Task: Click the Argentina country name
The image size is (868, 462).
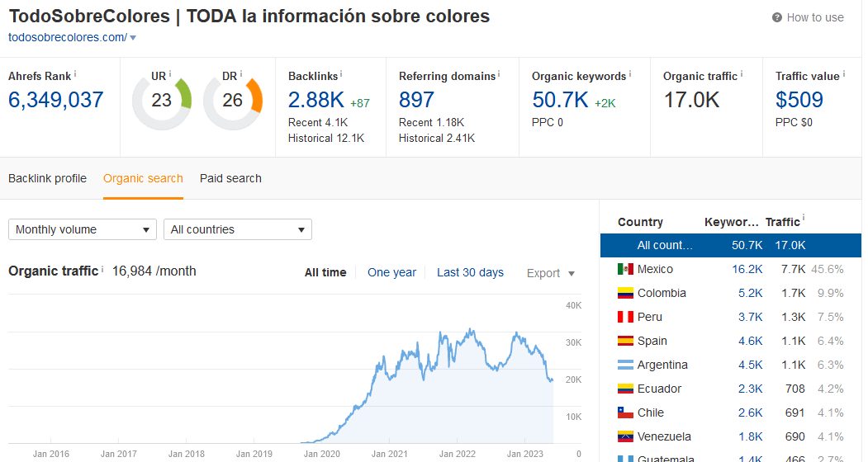Action: pos(662,365)
